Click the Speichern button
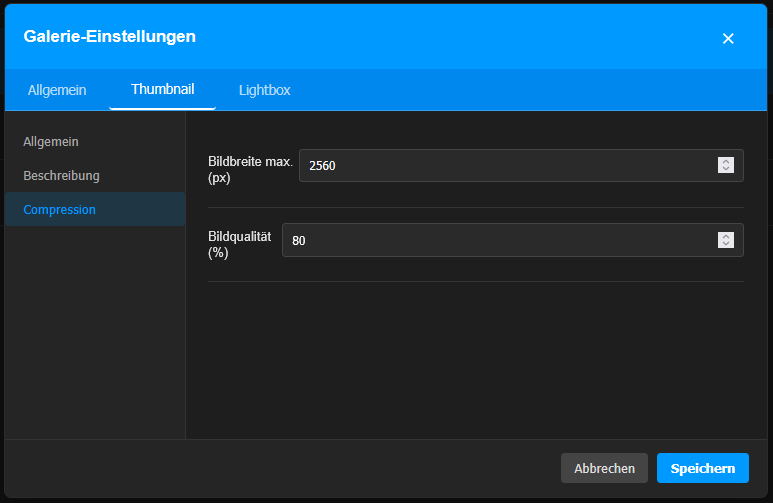The image size is (773, 503). coord(703,468)
